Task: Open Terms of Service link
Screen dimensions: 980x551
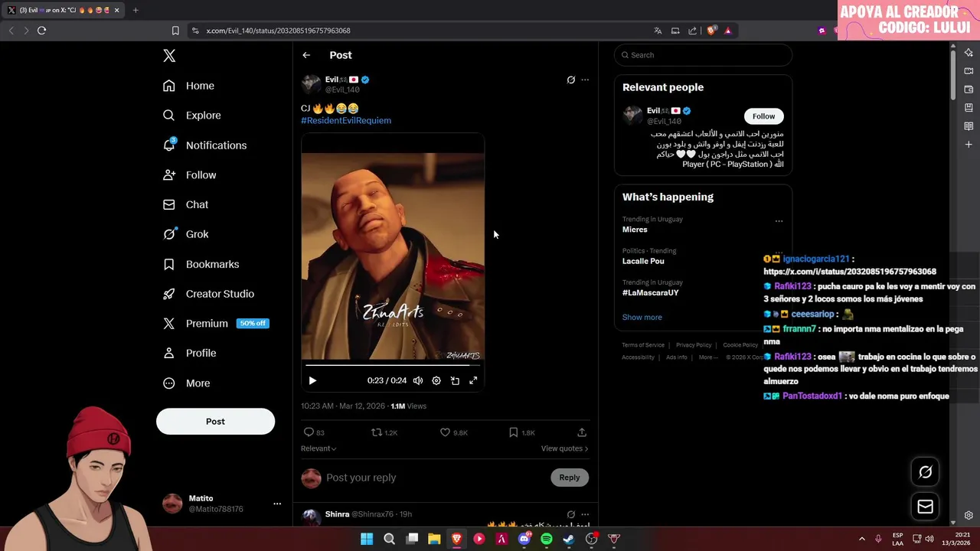Action: coord(643,345)
